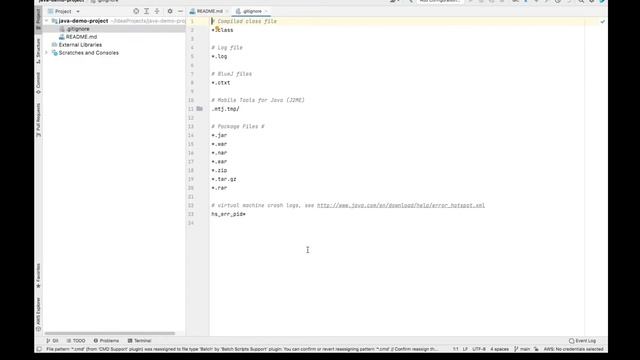Place cursor on '*.war' line
The width and height of the screenshot is (640, 360).
click(x=219, y=144)
